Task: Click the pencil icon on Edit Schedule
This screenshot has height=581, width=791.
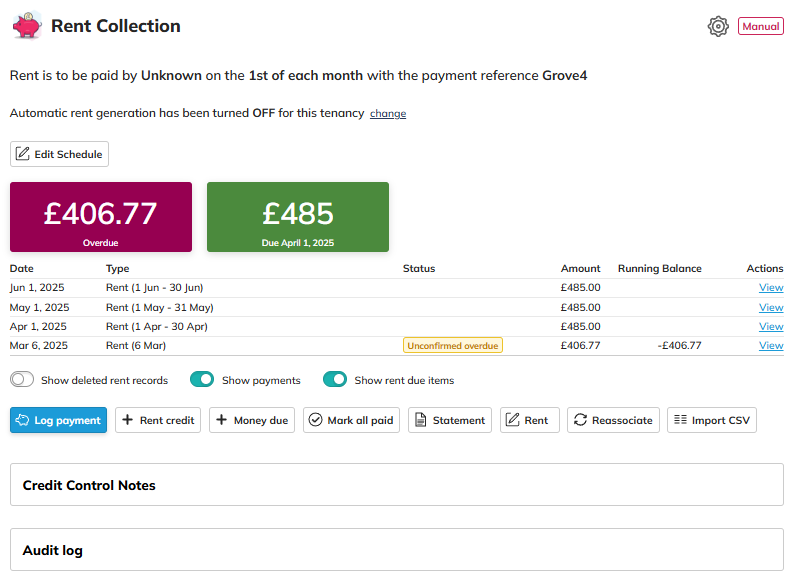Action: (23, 154)
